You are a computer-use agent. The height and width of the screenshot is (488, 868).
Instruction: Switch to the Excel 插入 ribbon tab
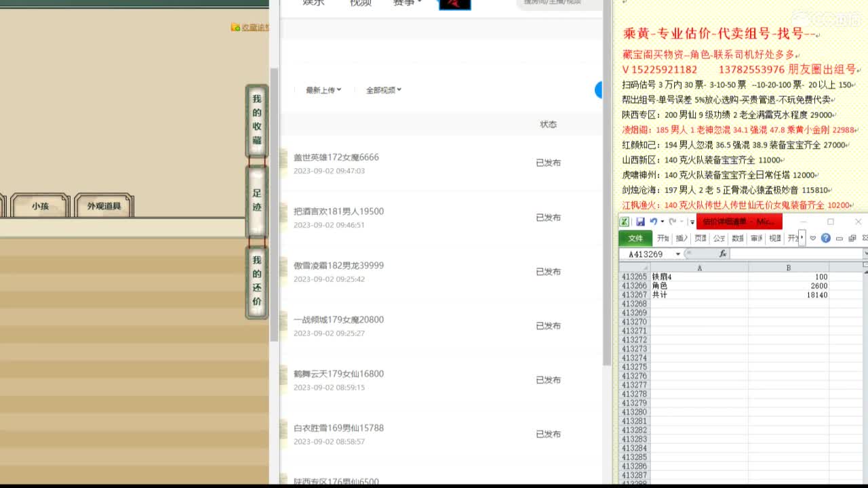tap(682, 239)
